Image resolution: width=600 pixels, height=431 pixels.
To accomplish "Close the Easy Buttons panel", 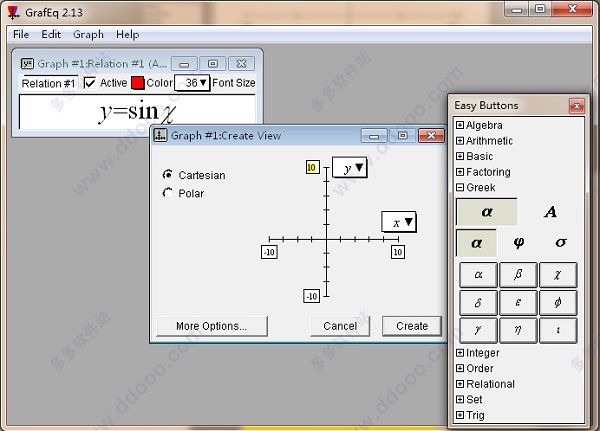I will (x=577, y=106).
